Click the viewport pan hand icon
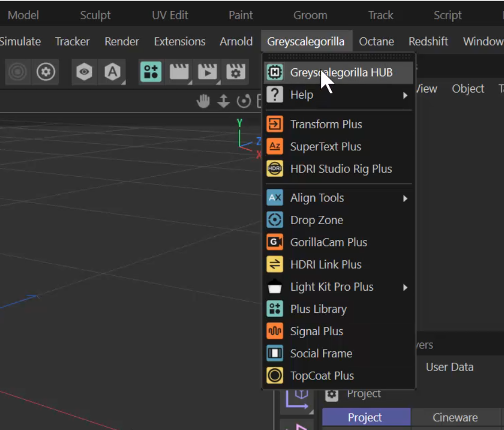This screenshot has height=430, width=504. coord(203,101)
